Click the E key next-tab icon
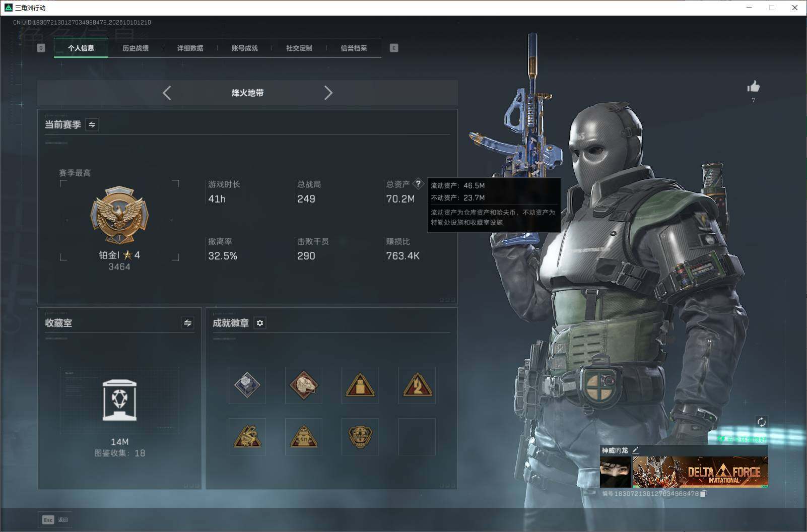Screen dimensions: 807x532 pyautogui.click(x=394, y=48)
